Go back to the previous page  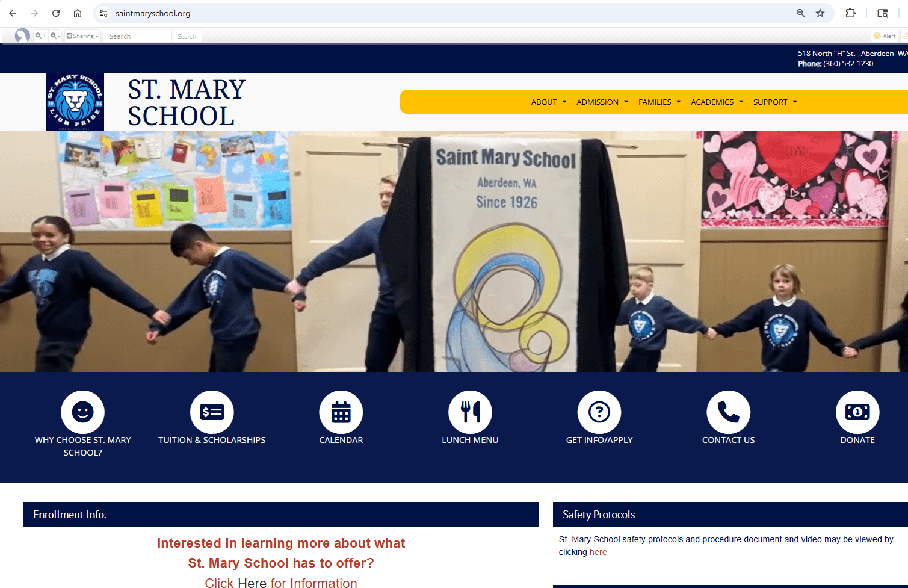(13, 13)
